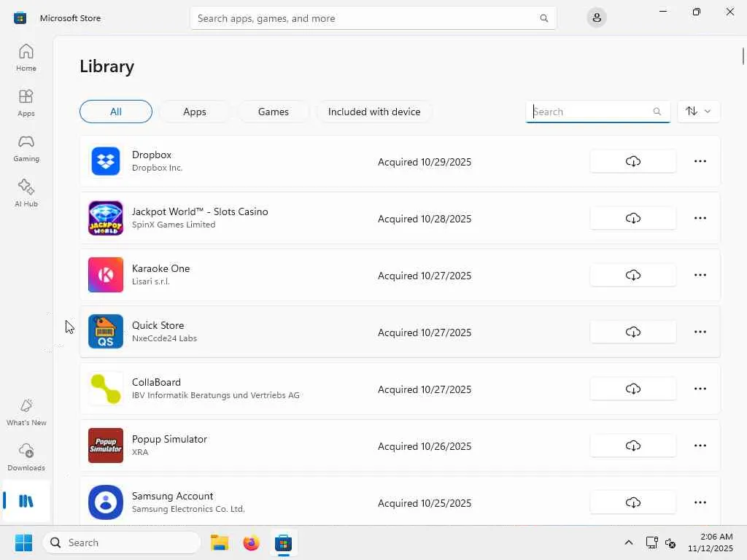Open more options for Karaoke One
This screenshot has width=747, height=560.
[x=700, y=275]
